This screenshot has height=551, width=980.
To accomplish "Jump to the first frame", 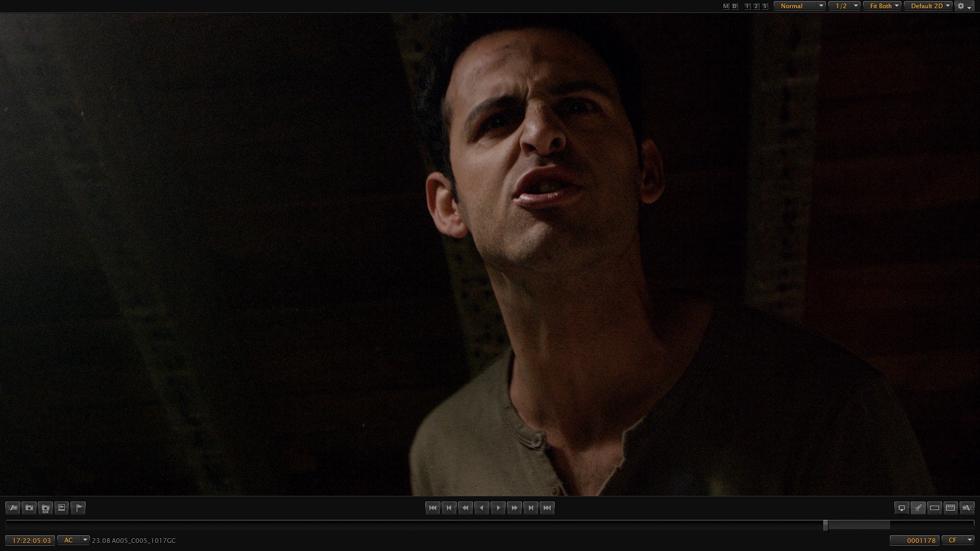I will click(x=433, y=508).
